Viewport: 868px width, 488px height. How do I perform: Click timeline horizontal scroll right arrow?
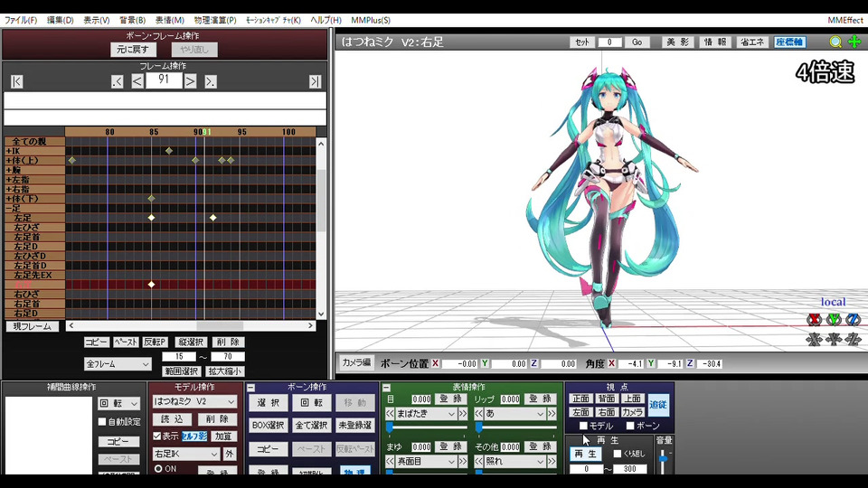pyautogui.click(x=310, y=326)
